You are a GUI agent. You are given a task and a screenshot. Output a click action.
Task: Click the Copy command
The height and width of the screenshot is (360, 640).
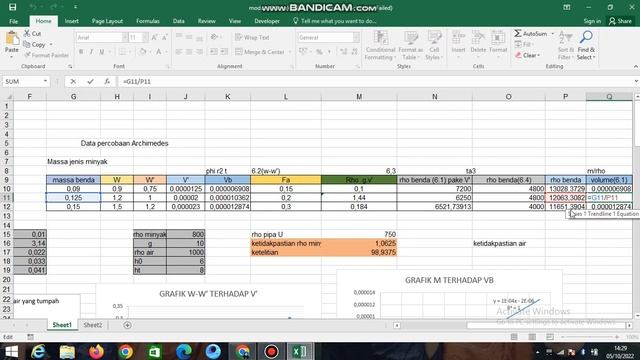coord(35,44)
